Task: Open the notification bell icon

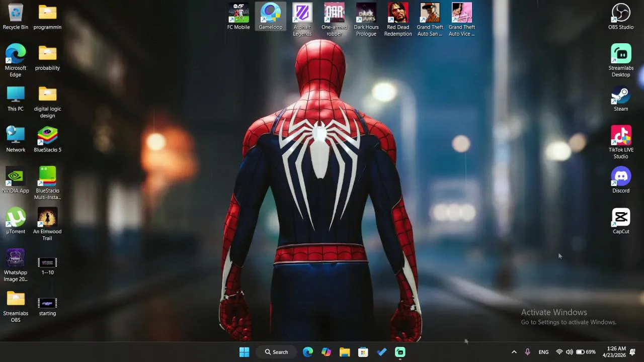Action: coord(633,352)
